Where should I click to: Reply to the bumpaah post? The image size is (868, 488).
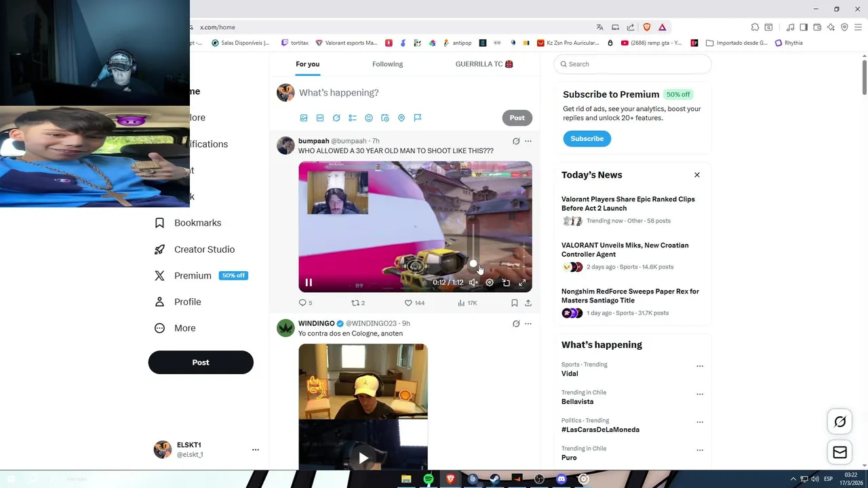coord(306,303)
